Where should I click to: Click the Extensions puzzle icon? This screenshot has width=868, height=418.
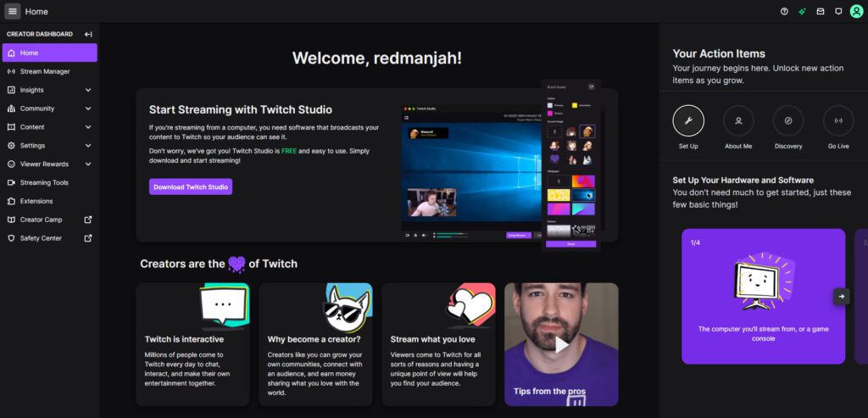pos(11,201)
